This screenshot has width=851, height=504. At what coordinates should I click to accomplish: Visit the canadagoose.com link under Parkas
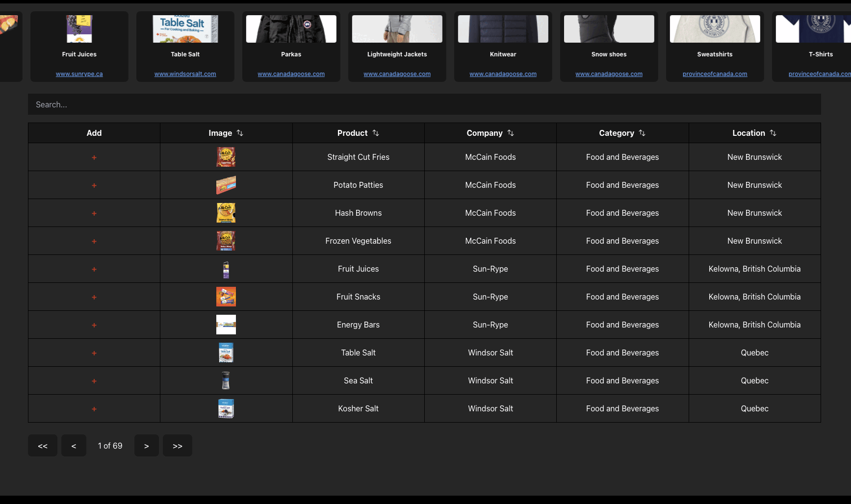[x=291, y=74]
